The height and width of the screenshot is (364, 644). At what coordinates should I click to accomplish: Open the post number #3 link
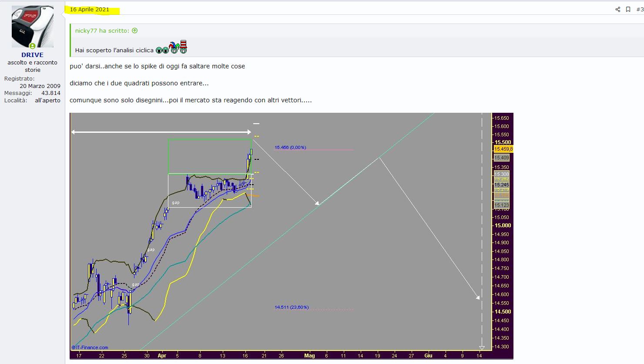pyautogui.click(x=640, y=9)
